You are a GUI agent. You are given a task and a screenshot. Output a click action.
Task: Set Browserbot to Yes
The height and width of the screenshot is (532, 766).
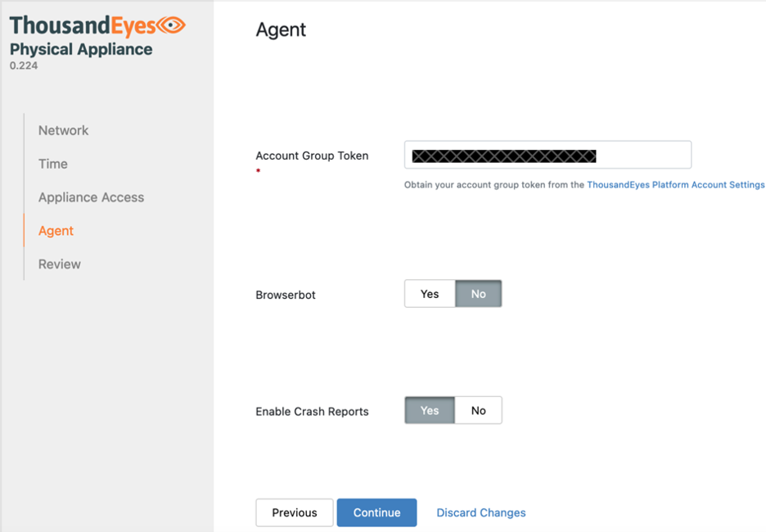pyautogui.click(x=430, y=294)
